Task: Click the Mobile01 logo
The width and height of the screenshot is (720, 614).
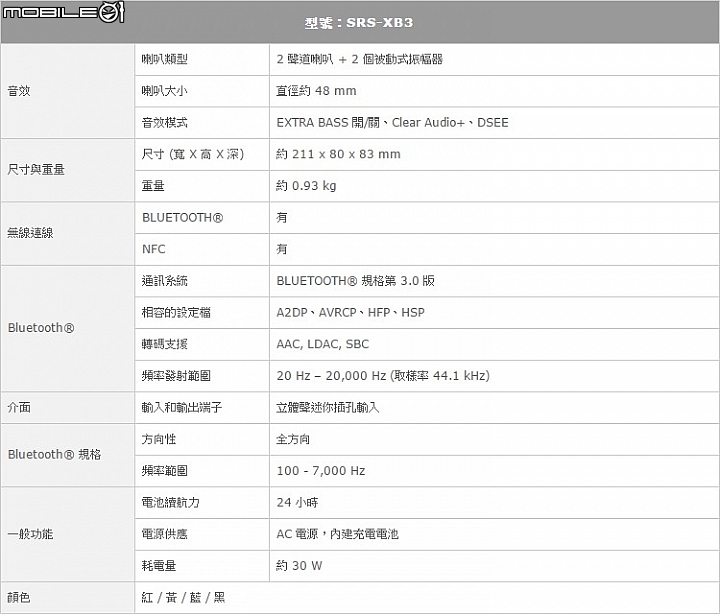Action: click(63, 12)
